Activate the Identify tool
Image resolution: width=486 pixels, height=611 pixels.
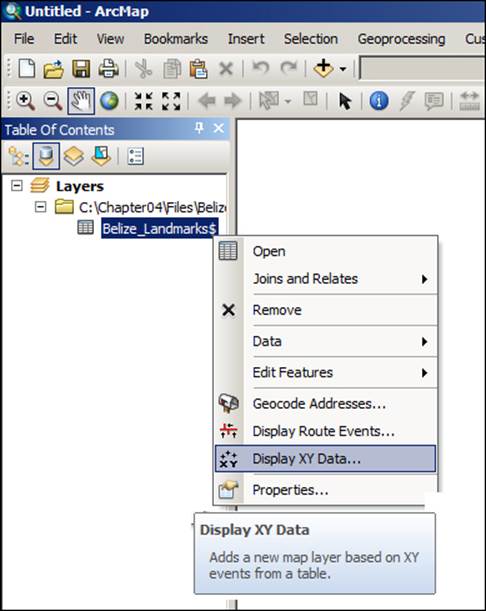pos(379,101)
